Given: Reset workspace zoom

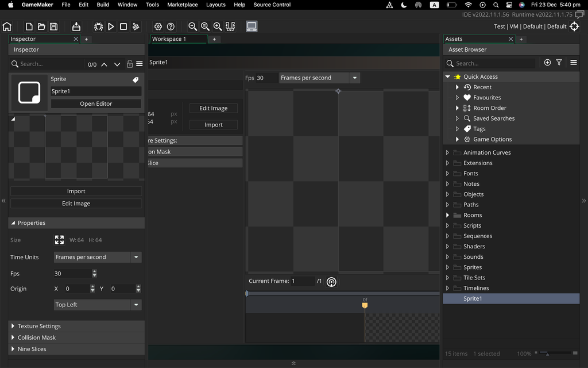Looking at the screenshot, I should (205, 26).
